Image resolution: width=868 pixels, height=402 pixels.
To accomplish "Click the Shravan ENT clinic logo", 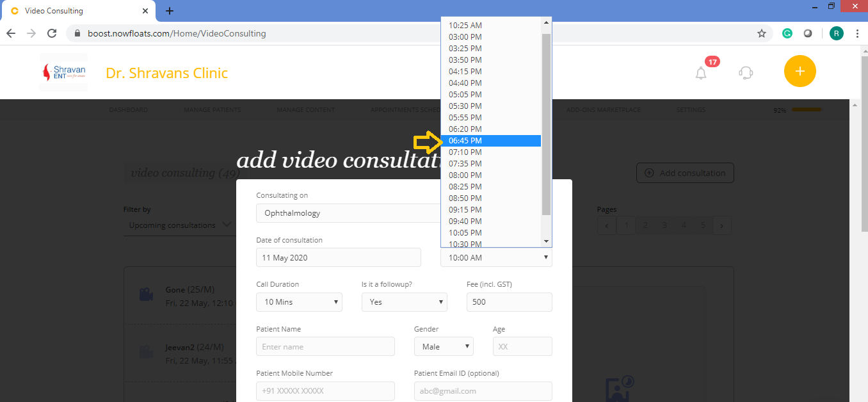I will coord(63,72).
